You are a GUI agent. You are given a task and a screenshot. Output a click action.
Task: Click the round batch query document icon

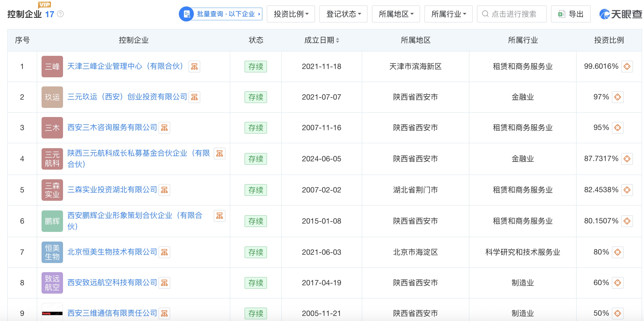(186, 14)
